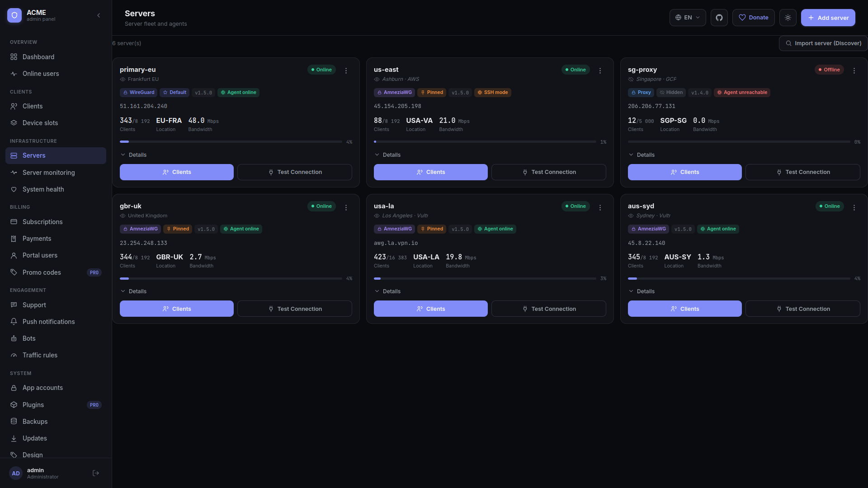
Task: Click hostname awg.la.vpn.io
Action: click(396, 243)
